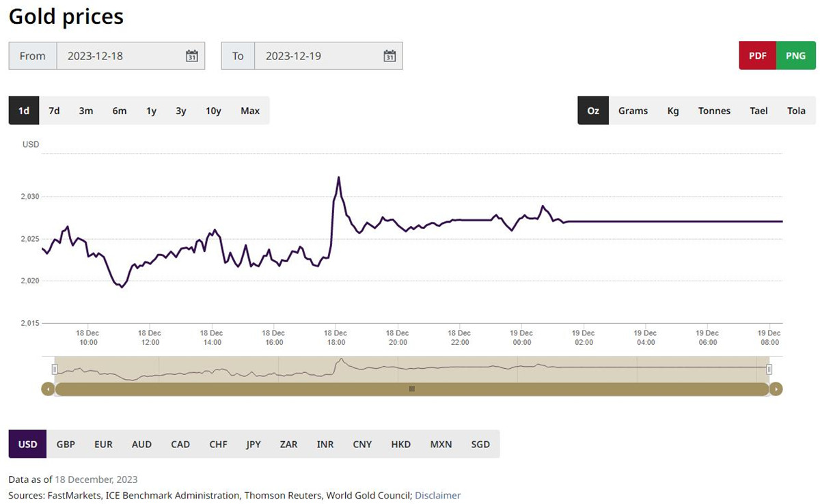This screenshot has width=820, height=504.
Task: Click the right scroll arrow of range navigator
Action: tap(776, 389)
